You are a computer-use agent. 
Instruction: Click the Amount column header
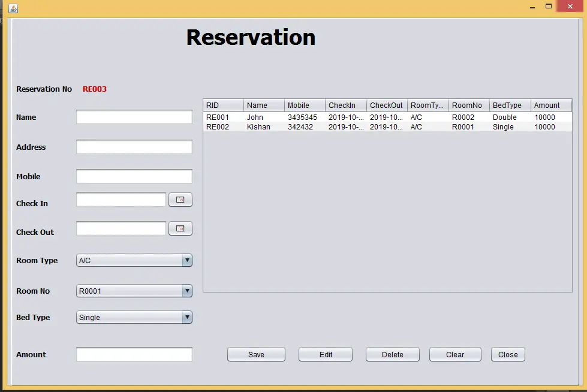pyautogui.click(x=546, y=105)
